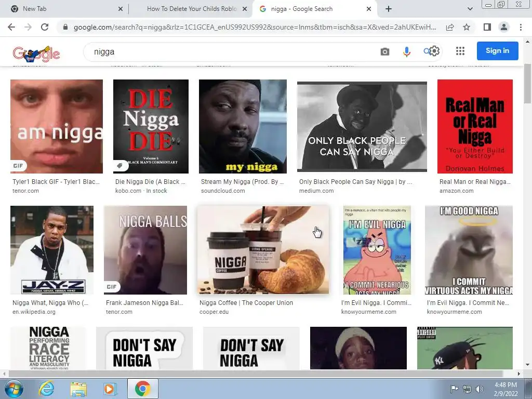Open the medium.com black-and-white article thumbnail
Image resolution: width=532 pixels, height=399 pixels.
point(362,126)
